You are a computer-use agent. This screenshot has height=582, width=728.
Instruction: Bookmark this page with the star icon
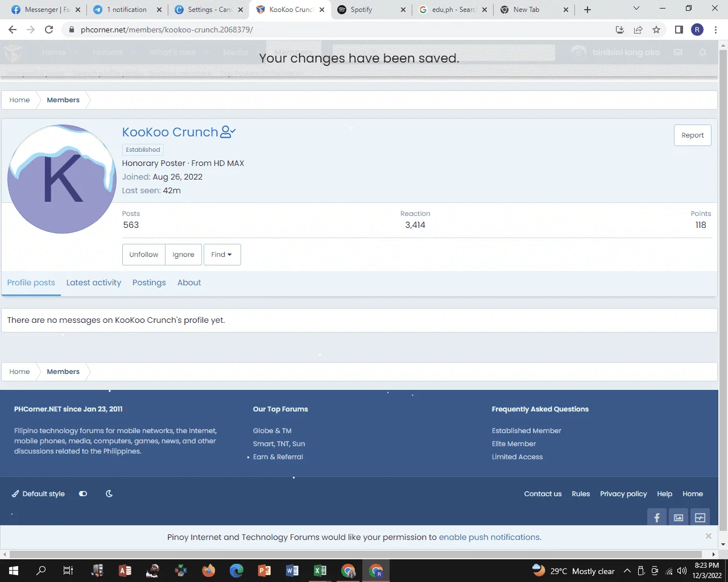click(x=656, y=30)
